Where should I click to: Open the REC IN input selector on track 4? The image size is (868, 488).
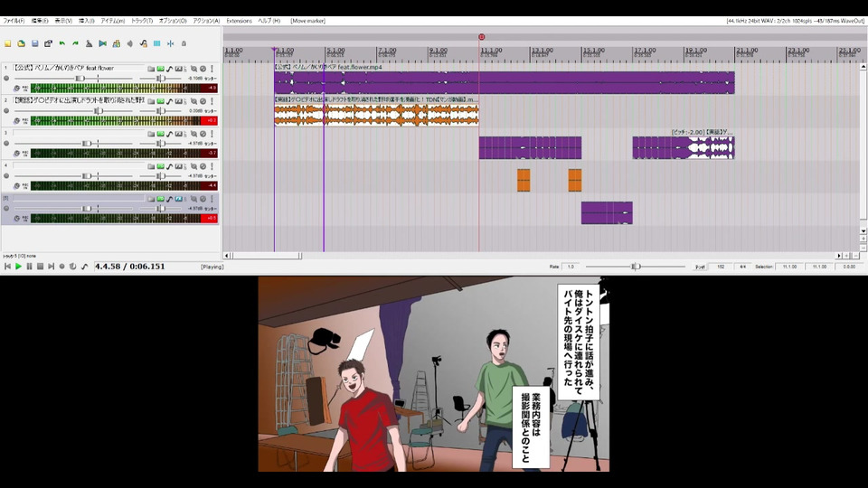click(25, 186)
